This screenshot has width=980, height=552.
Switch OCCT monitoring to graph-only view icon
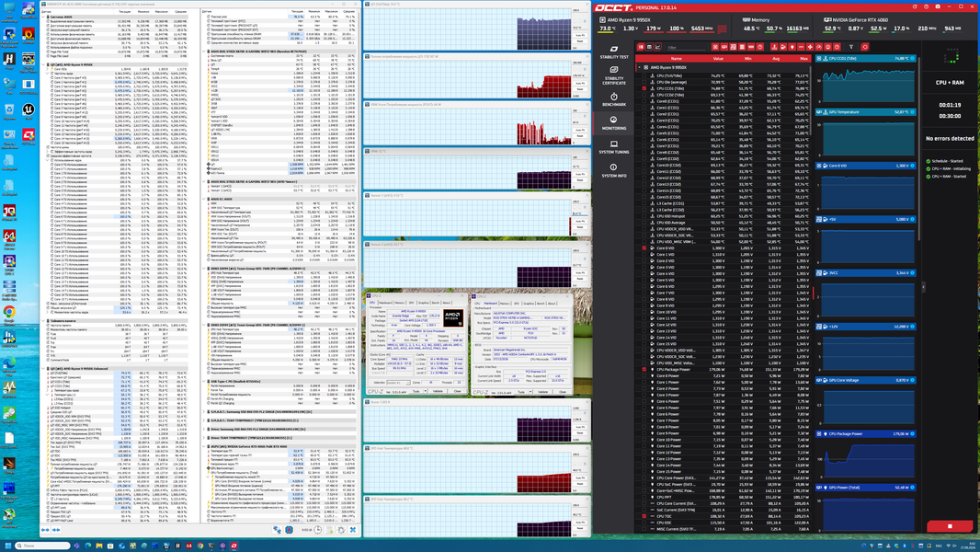(x=657, y=47)
